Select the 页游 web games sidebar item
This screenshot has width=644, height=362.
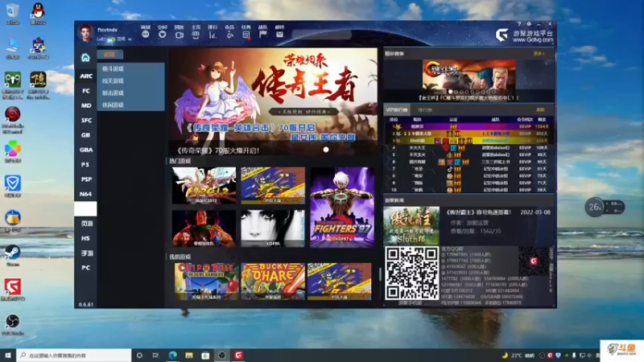tap(86, 224)
